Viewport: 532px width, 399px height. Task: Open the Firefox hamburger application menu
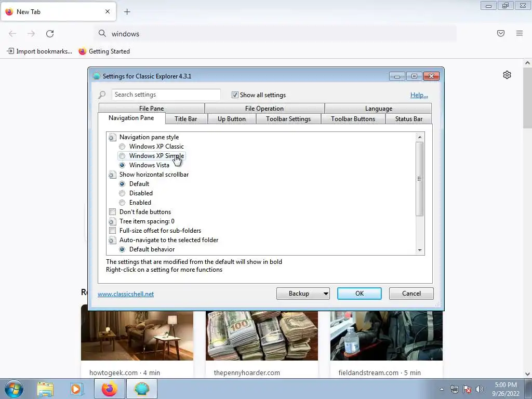click(x=520, y=33)
